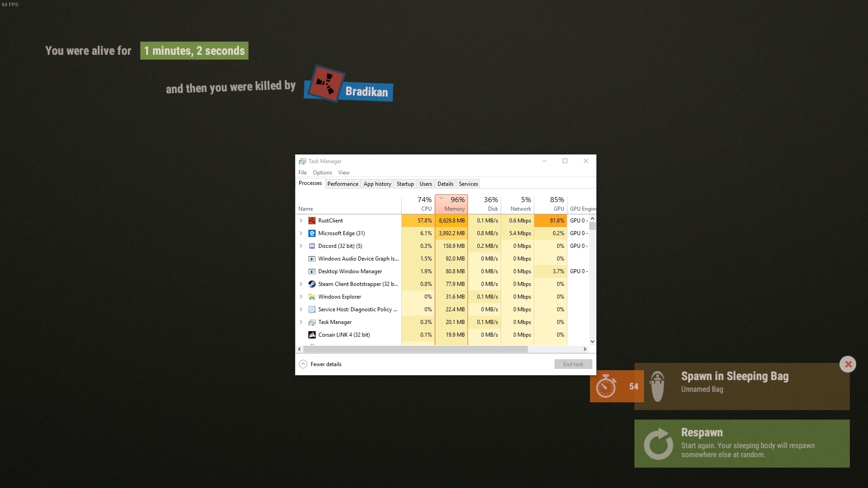Image resolution: width=868 pixels, height=488 pixels.
Task: Click the Discord process icon
Action: (x=312, y=246)
